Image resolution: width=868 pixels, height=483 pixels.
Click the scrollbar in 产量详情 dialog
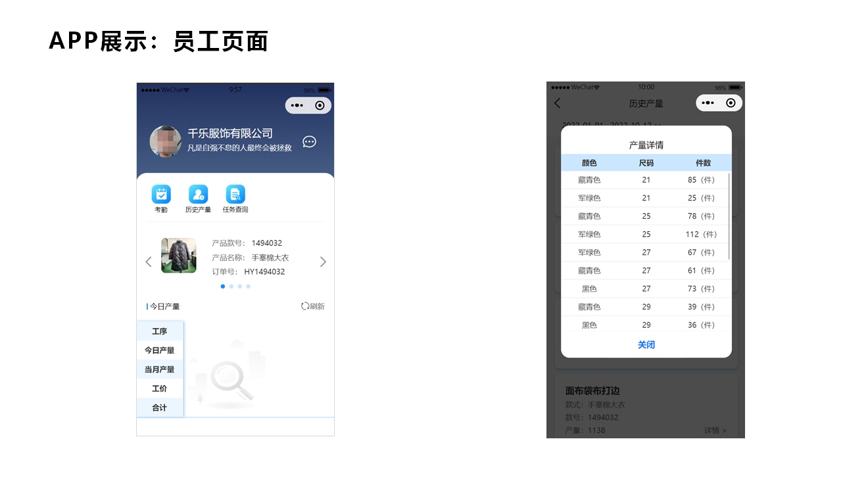coord(729,216)
